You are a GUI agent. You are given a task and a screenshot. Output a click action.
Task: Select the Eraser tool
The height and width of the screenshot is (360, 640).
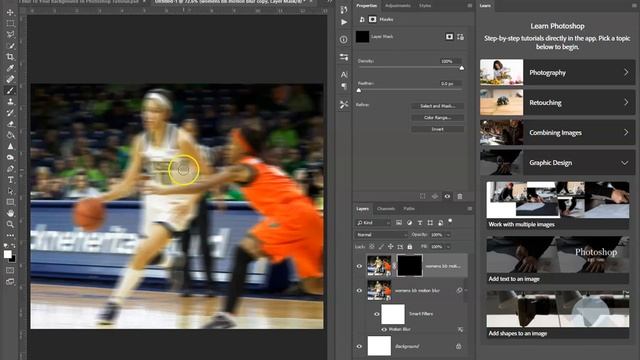coord(10,124)
